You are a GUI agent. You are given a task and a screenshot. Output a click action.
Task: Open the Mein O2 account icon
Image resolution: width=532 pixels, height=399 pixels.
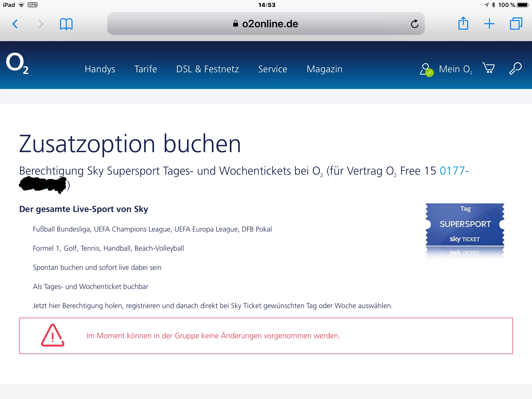pyautogui.click(x=427, y=70)
